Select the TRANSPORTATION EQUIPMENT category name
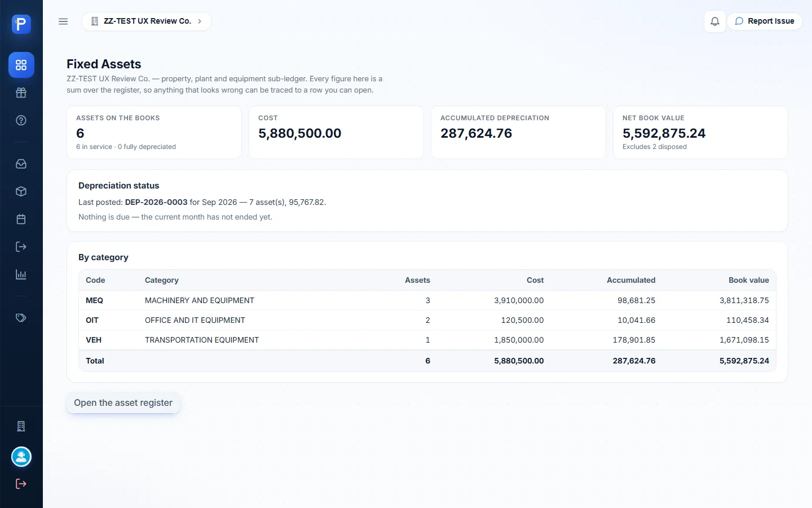 (202, 340)
